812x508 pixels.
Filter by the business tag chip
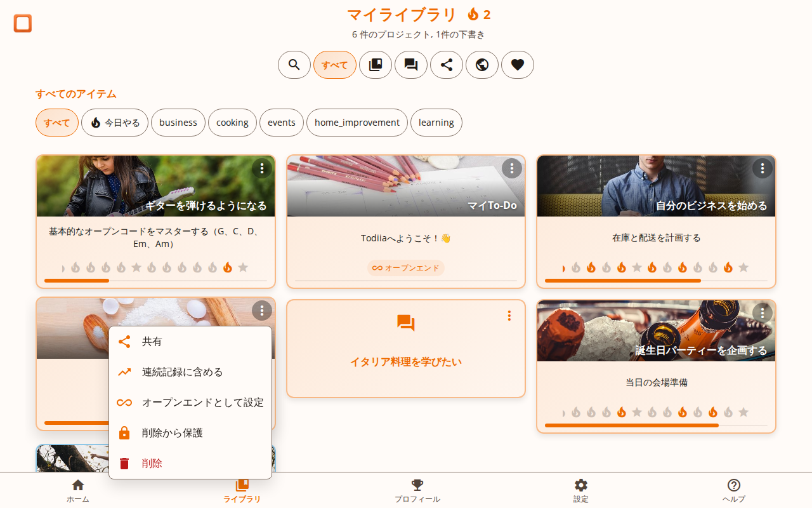point(178,123)
